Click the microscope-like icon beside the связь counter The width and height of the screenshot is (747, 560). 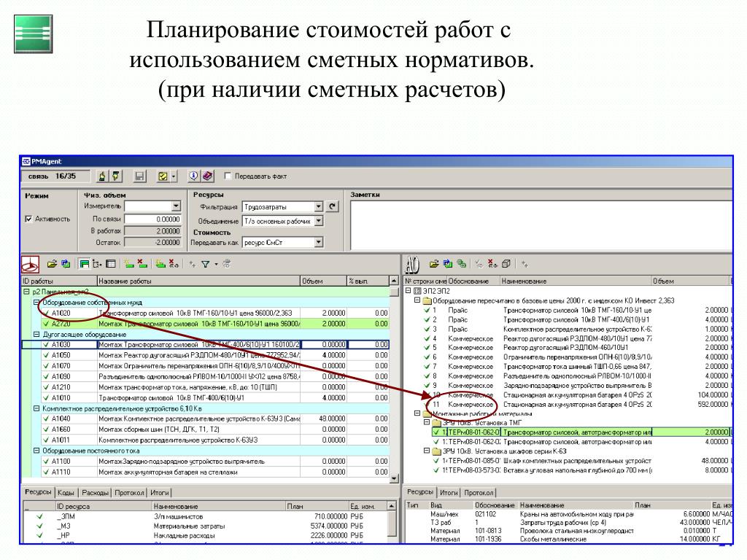[x=102, y=176]
